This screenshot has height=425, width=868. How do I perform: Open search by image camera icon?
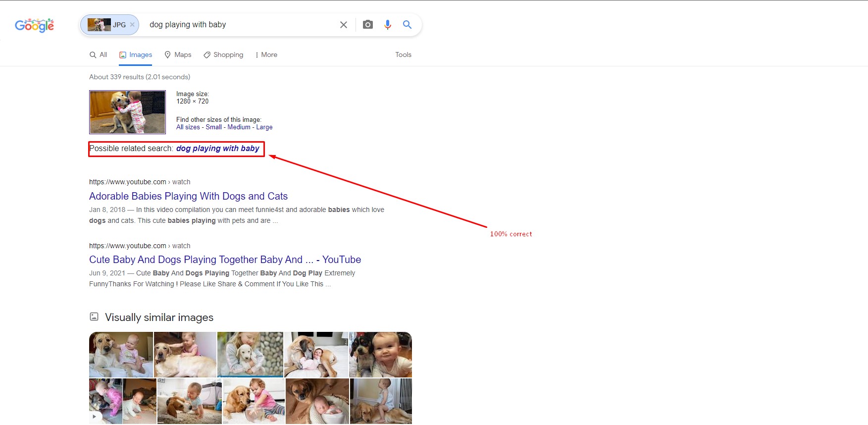click(367, 25)
